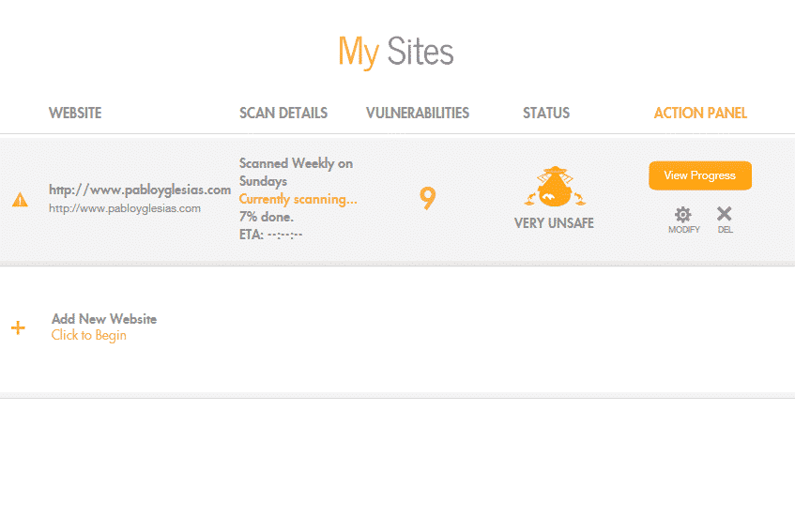Click the DEL label under the X
Image resolution: width=795 pixels, height=532 pixels.
(x=725, y=230)
